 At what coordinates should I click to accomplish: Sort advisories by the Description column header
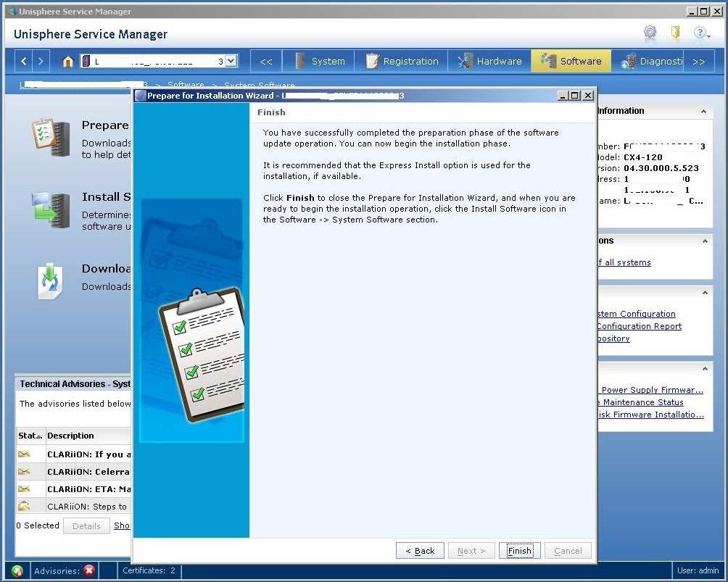click(x=88, y=436)
